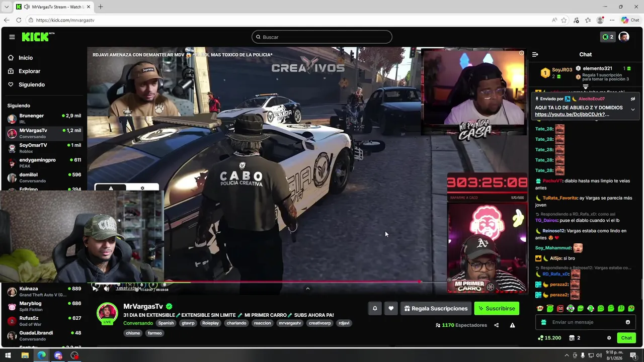
Task: Report stream with warning triangle icon
Action: coord(512,325)
